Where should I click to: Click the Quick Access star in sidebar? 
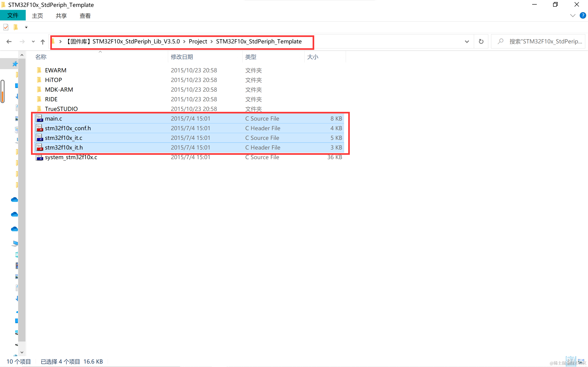(15, 64)
